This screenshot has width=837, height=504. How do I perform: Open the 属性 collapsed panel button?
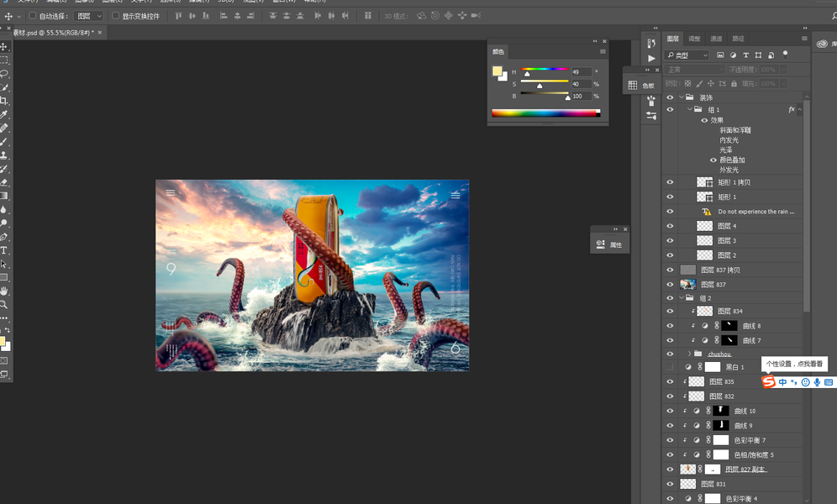(x=609, y=244)
